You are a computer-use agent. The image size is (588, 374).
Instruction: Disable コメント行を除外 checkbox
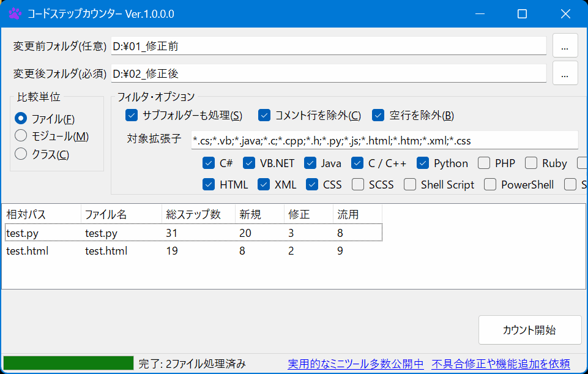click(264, 115)
